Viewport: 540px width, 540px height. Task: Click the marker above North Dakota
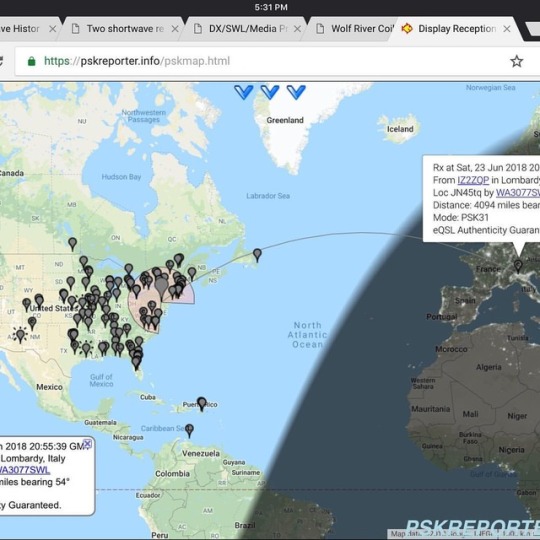[x=72, y=244]
